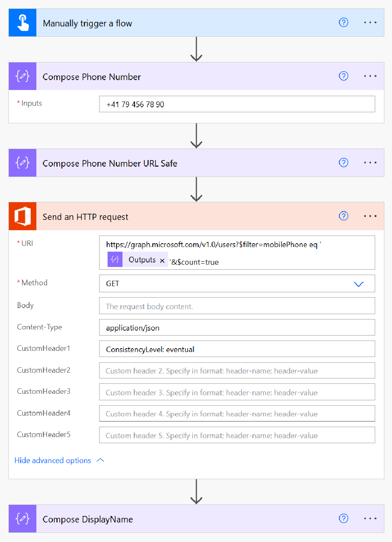Click the phone number Inputs field

[x=237, y=104]
